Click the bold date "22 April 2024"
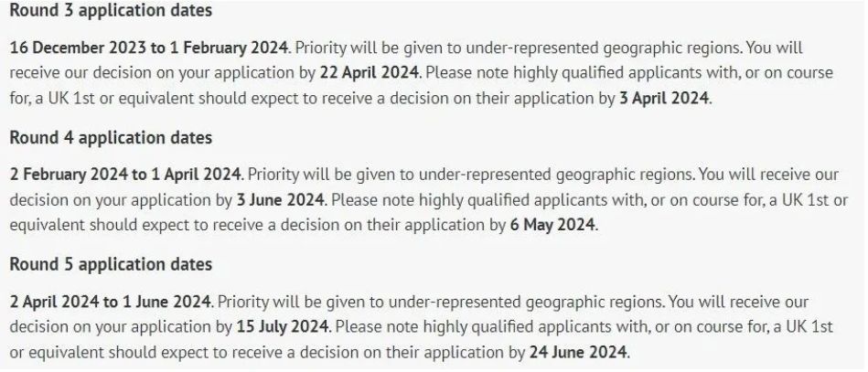The width and height of the screenshot is (868, 372). coord(370,73)
